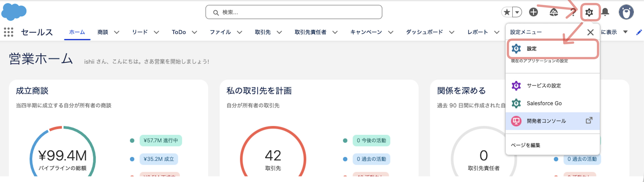Click the pink 開発者コンソール monitor icon
This screenshot has height=182, width=644.
[x=516, y=121]
